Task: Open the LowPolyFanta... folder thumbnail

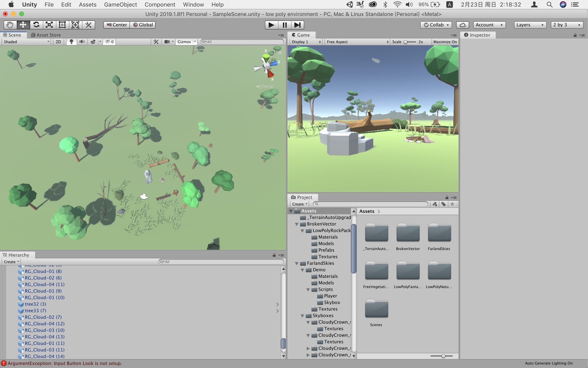Action: (x=408, y=275)
